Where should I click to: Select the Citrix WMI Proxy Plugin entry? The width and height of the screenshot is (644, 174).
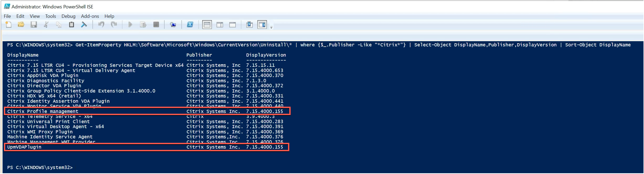[x=40, y=132]
